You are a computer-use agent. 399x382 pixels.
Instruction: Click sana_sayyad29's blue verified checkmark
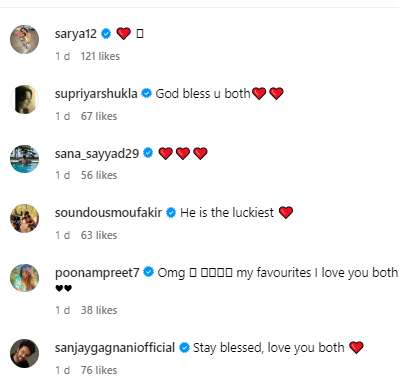coord(148,153)
